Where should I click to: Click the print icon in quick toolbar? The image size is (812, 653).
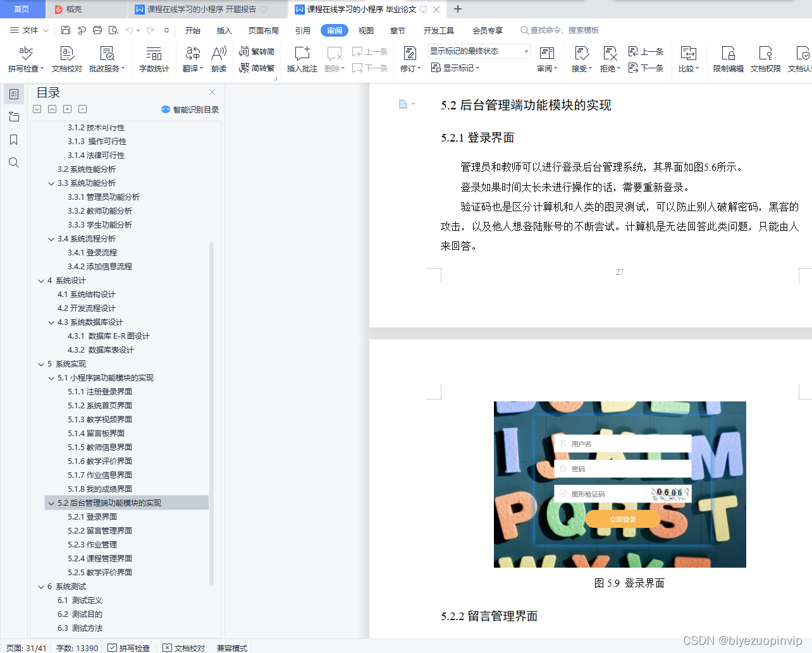(x=97, y=30)
